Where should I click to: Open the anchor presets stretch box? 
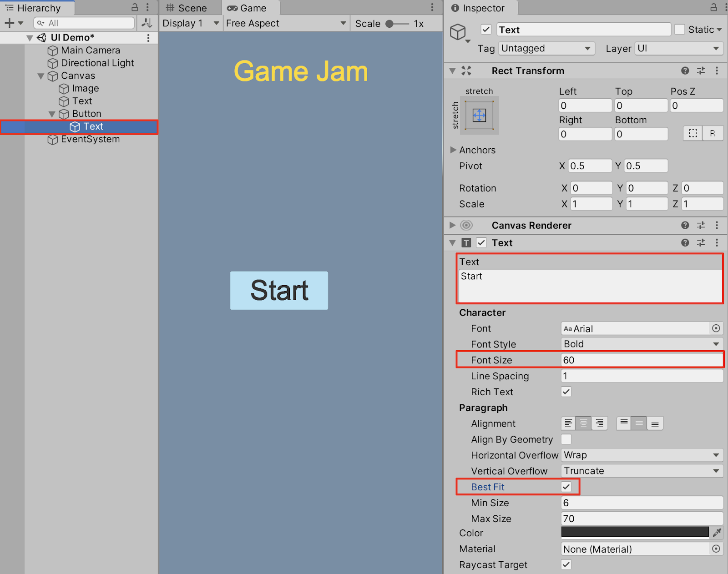click(479, 115)
